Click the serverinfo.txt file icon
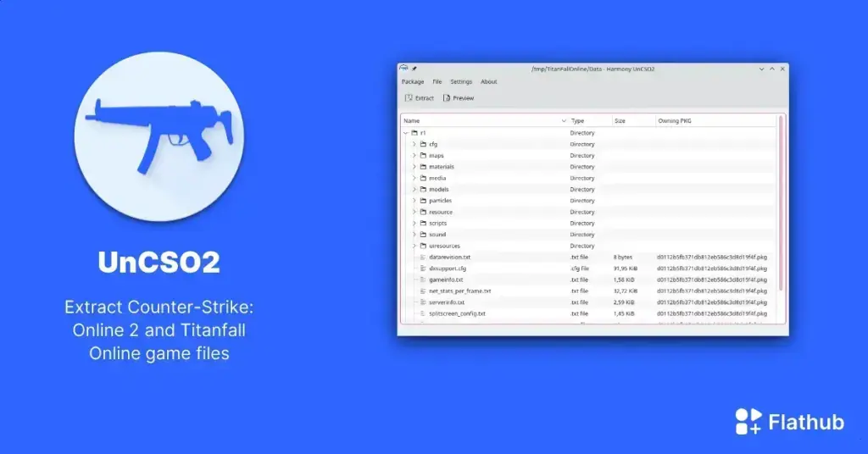Screen dimensions: 868x454 423,302
